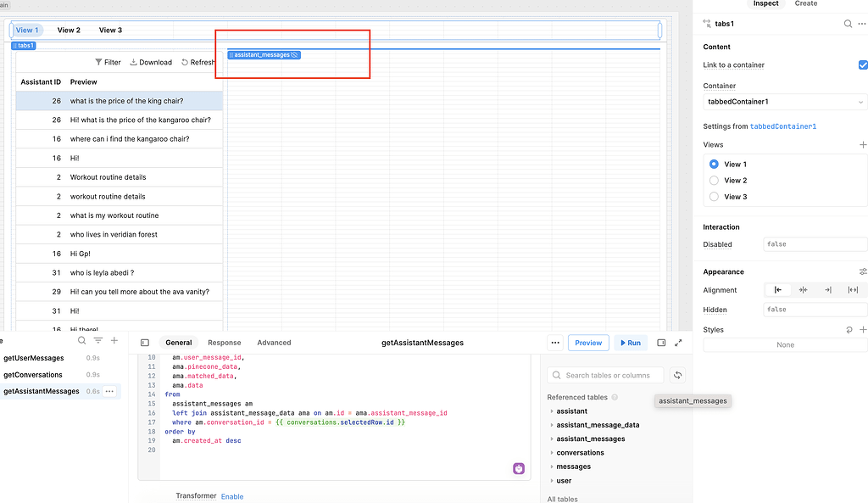
Task: Add a new view with the Views plus icon
Action: pyautogui.click(x=862, y=144)
